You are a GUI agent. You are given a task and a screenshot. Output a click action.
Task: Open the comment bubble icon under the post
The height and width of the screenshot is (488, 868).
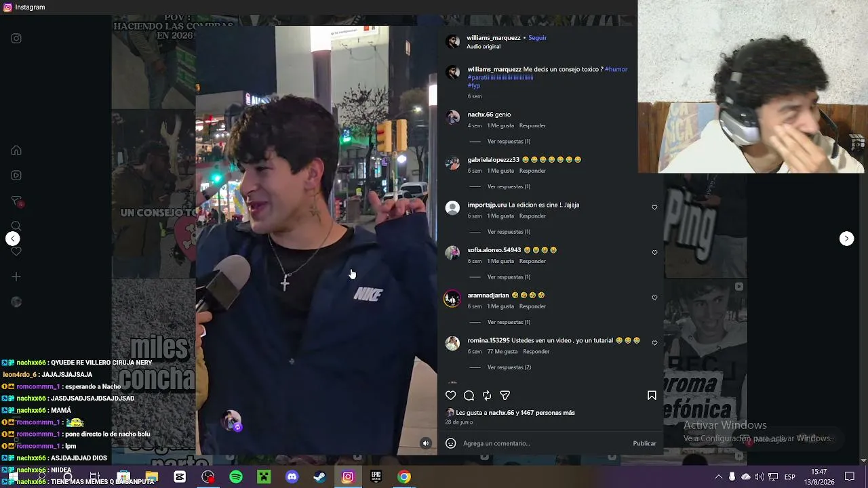(x=469, y=395)
